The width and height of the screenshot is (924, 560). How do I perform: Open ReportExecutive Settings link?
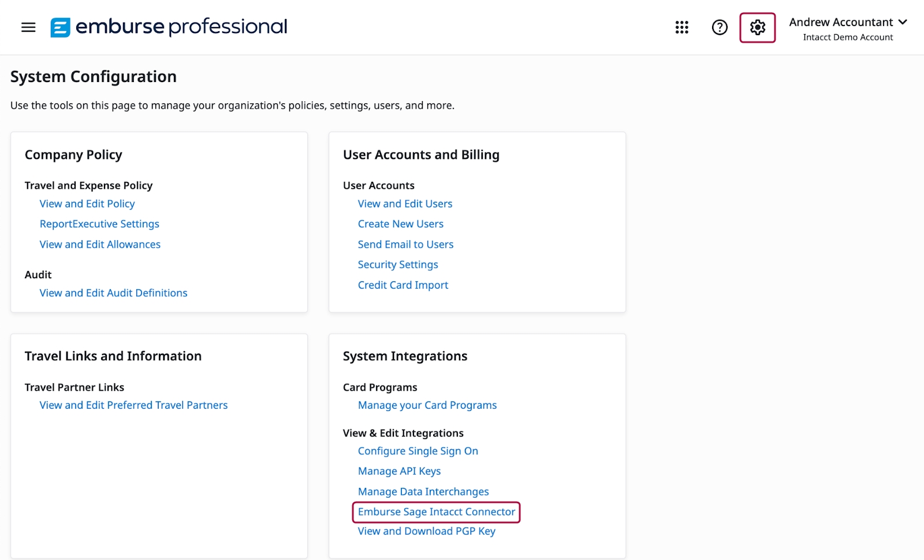99,224
